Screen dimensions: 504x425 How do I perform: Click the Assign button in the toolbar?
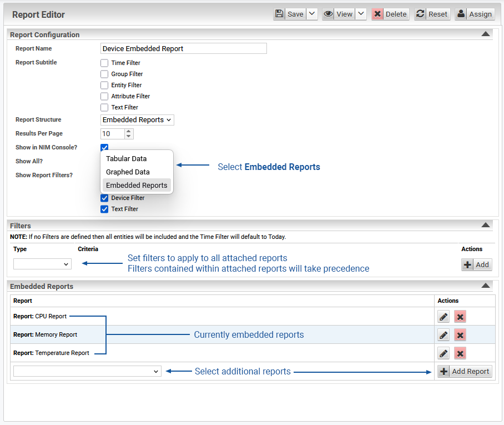(475, 14)
